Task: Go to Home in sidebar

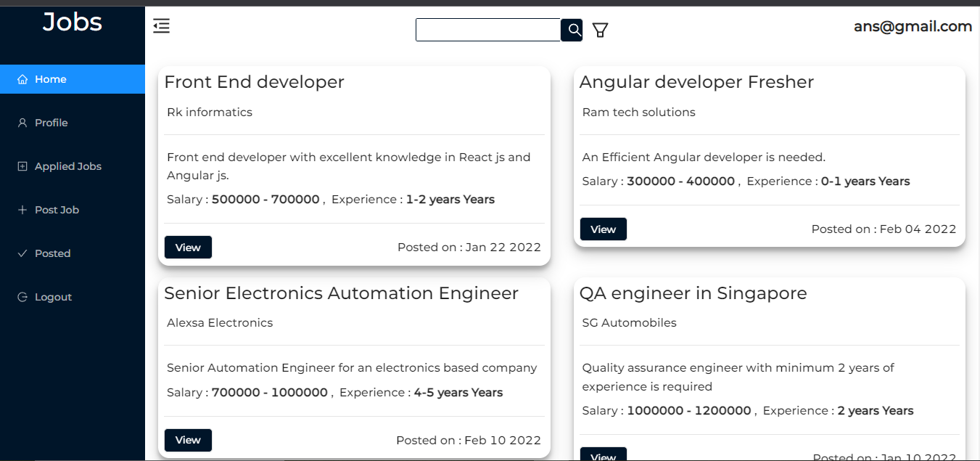Action: (x=73, y=79)
